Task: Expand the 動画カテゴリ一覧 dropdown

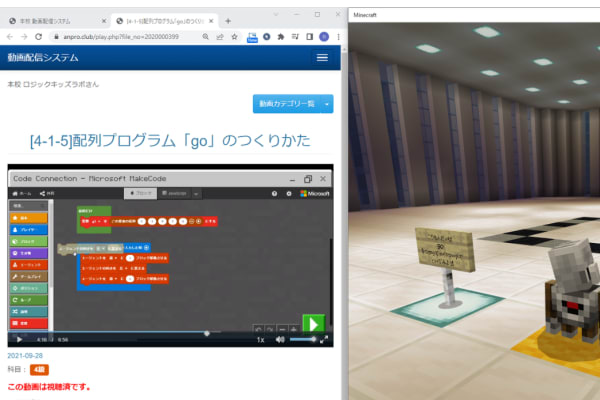Action: 293,103
